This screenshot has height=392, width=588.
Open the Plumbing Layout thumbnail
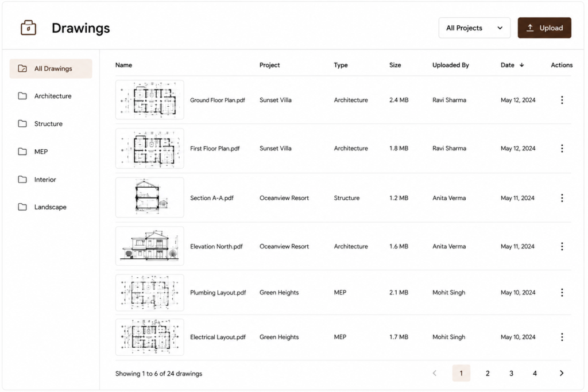[x=150, y=292]
